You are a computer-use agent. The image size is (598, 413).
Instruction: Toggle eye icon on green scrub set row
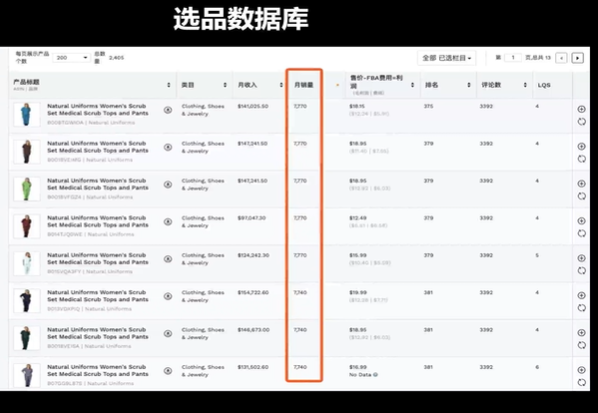[x=168, y=184]
